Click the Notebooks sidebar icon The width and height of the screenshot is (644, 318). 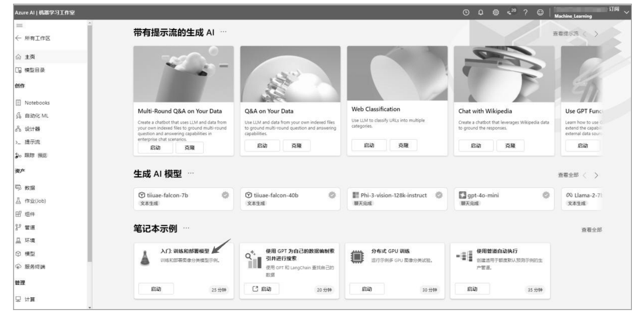point(18,103)
